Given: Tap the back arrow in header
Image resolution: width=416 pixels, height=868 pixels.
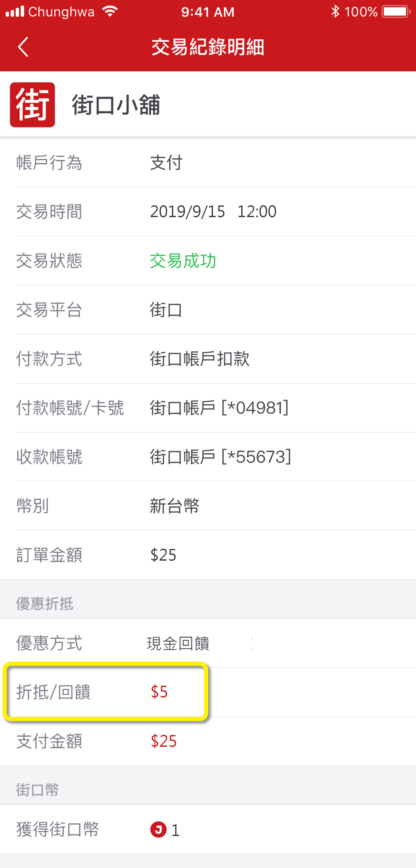Looking at the screenshot, I should pyautogui.click(x=23, y=47).
